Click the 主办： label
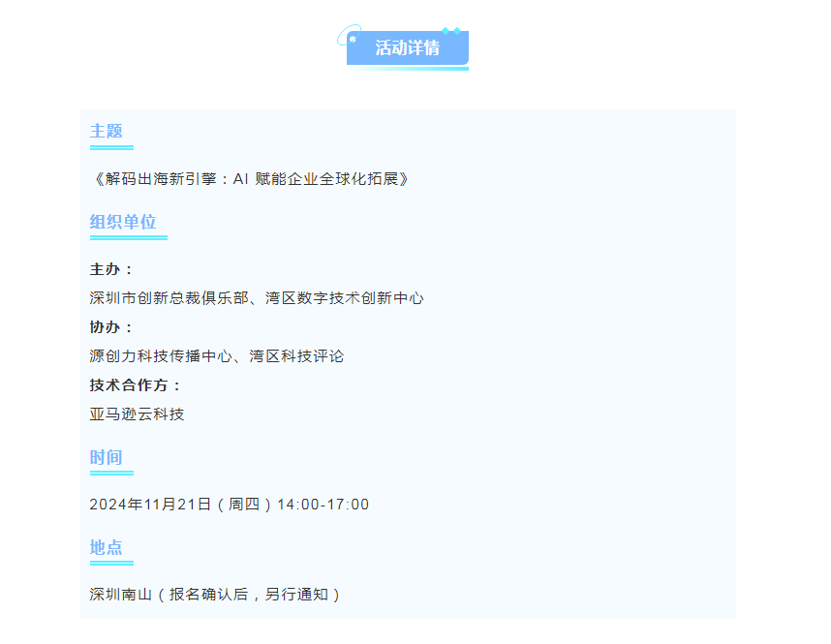Viewport: 831px width, 644px height. coord(110,269)
